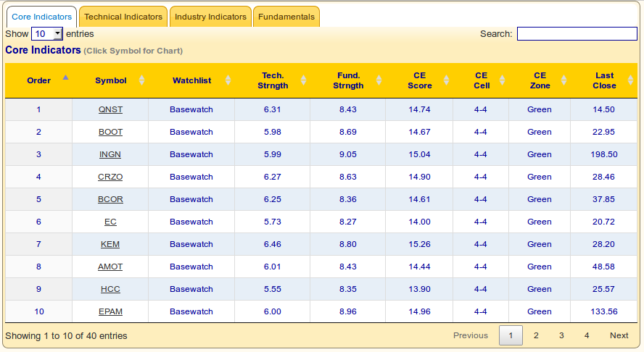Select KEM's CE Score 15.26
The width and height of the screenshot is (644, 352).
click(x=419, y=244)
